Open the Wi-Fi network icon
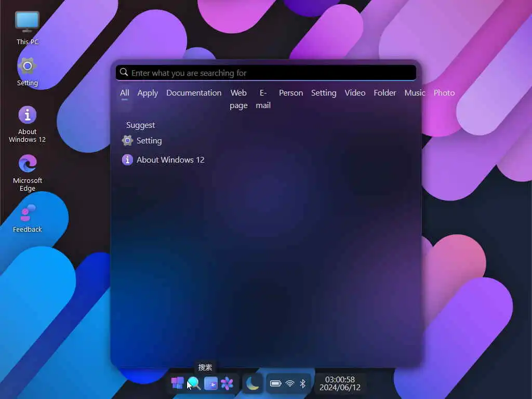This screenshot has width=532, height=399. [290, 383]
